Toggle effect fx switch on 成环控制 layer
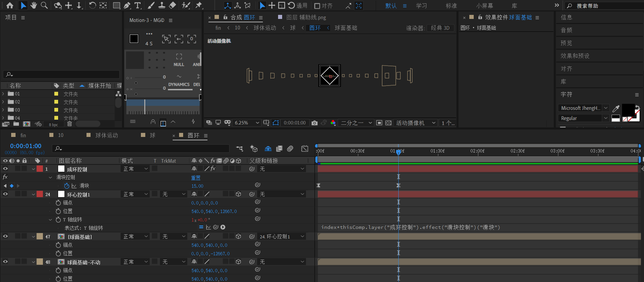Viewport: 644px width, 282px height. (x=213, y=169)
